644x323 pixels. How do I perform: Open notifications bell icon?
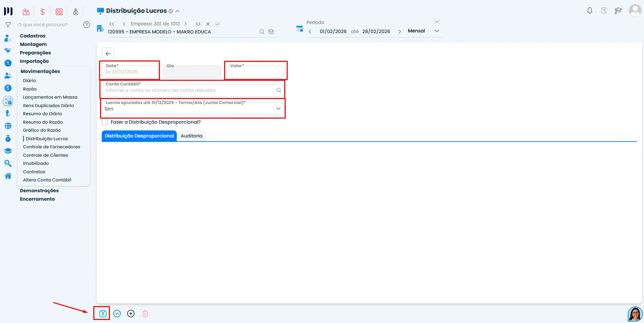[x=590, y=10]
